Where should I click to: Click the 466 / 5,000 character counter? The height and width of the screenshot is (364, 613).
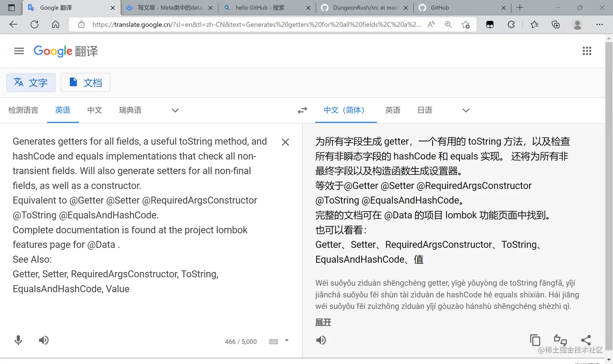tap(241, 342)
